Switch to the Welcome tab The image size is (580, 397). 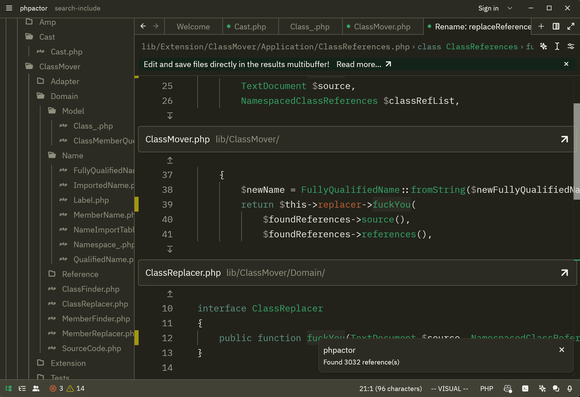pyautogui.click(x=193, y=27)
